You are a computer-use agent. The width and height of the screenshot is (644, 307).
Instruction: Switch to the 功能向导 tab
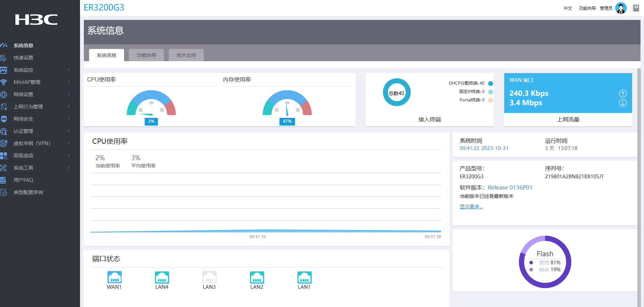146,55
